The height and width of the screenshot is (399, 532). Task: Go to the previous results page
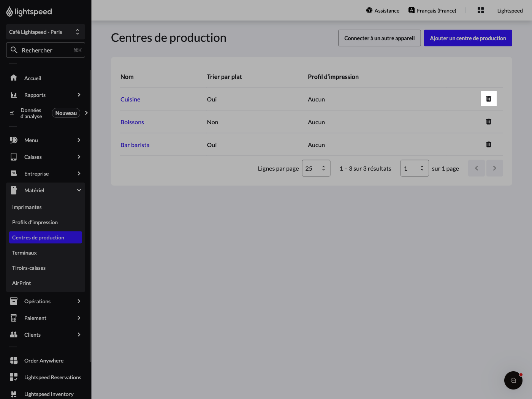pos(477,168)
